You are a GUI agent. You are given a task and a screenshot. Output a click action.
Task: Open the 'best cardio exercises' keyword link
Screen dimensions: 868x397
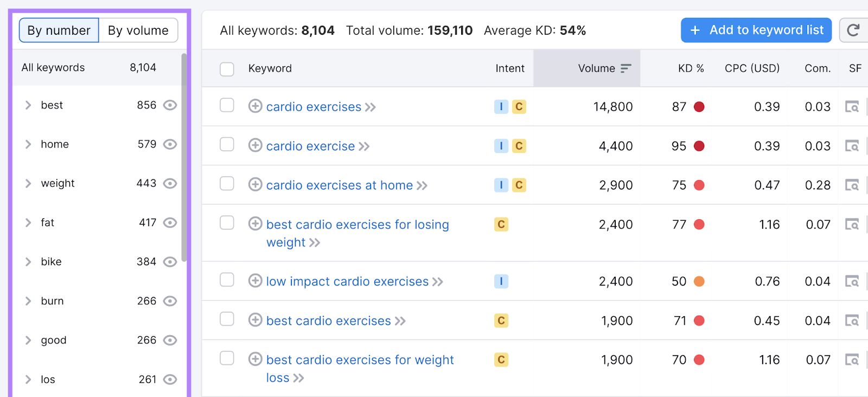point(328,321)
